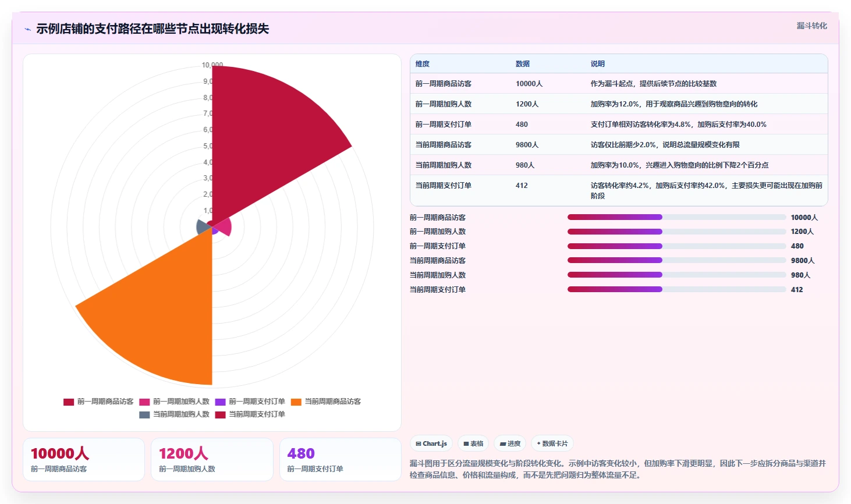The width and height of the screenshot is (851, 504).
Task: Select table row cell 前一周期加购人数
Action: (444, 104)
